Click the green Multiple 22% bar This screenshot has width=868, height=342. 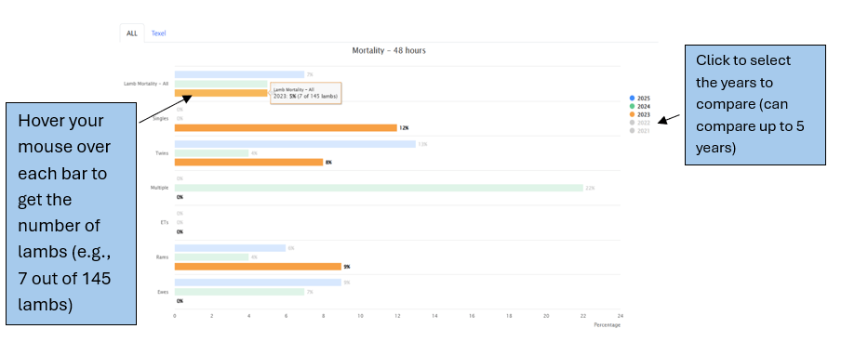coord(379,188)
